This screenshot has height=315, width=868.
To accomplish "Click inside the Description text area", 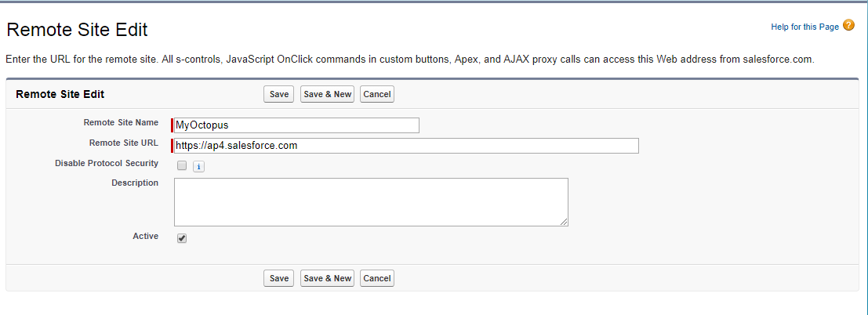I will point(371,202).
